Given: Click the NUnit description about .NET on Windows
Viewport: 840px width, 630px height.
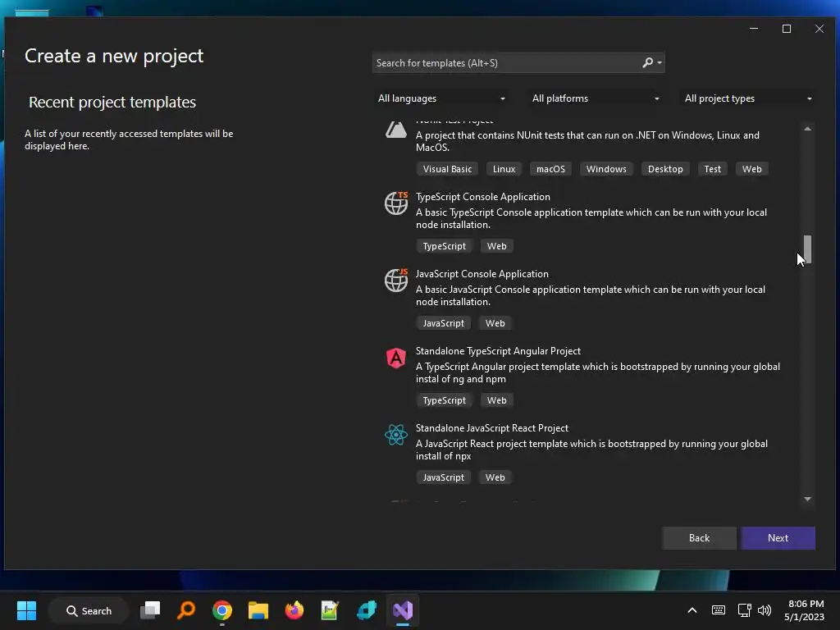Looking at the screenshot, I should [x=587, y=141].
